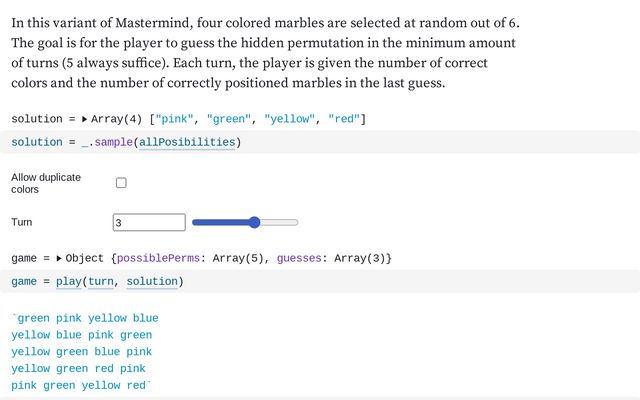Click the Mastermind description paragraph
The height and width of the screenshot is (400, 640).
point(266,53)
